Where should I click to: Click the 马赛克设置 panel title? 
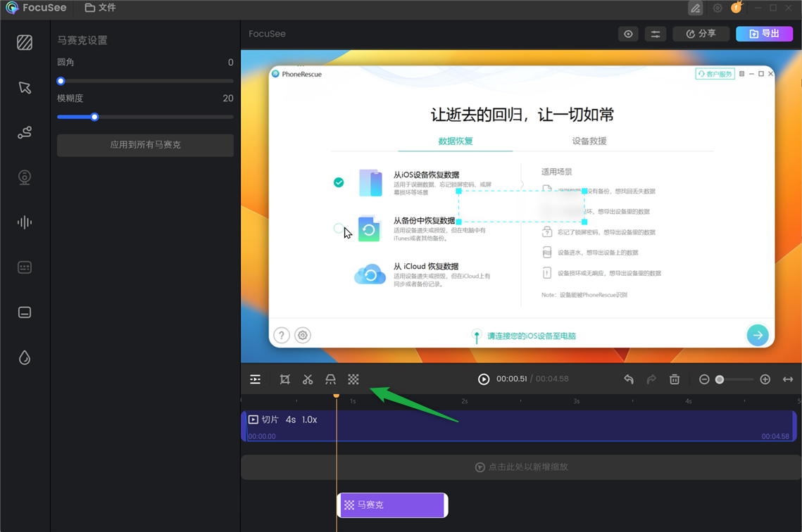pos(82,40)
